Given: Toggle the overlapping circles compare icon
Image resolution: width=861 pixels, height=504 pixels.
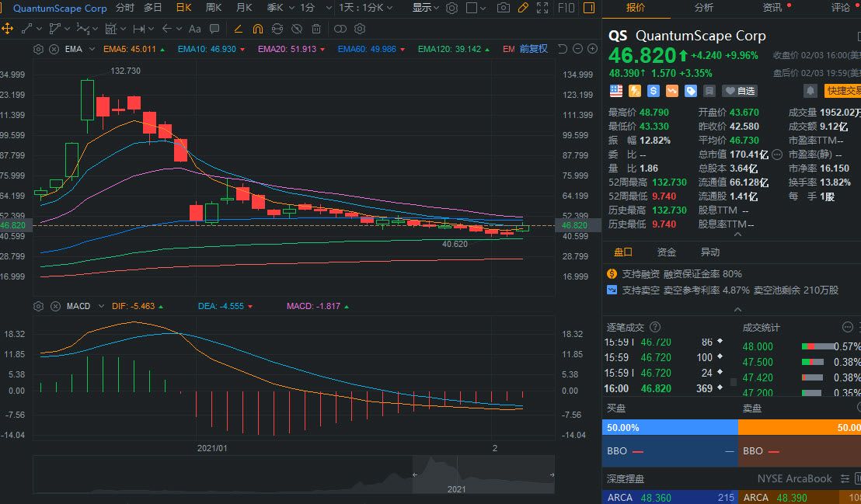Looking at the screenshot, I should [340, 29].
